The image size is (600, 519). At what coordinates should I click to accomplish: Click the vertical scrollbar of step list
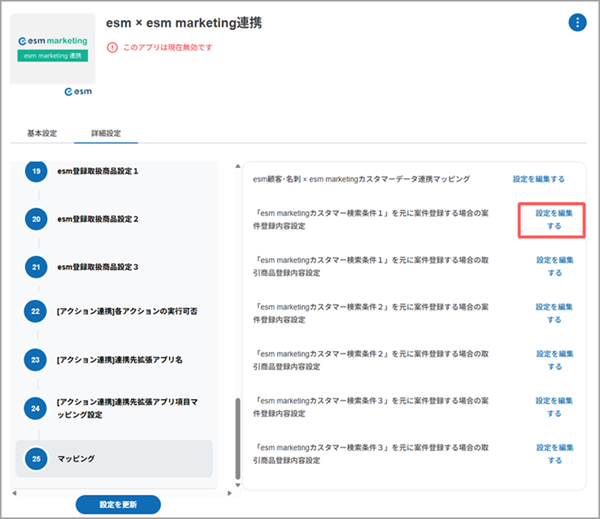point(237,440)
